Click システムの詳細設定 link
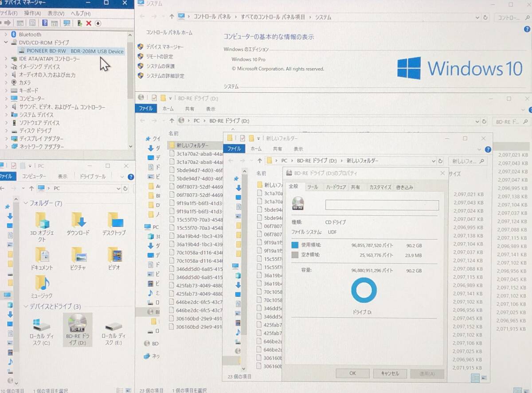 tap(165, 76)
